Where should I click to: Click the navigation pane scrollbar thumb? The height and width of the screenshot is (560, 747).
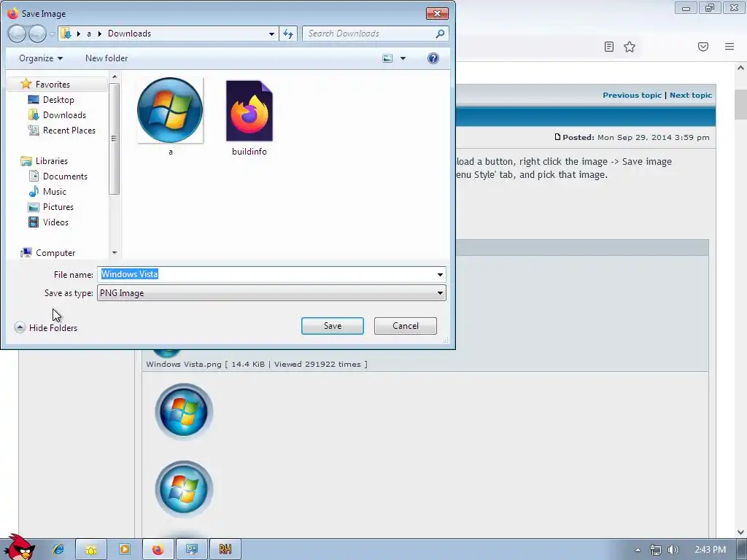[114, 139]
